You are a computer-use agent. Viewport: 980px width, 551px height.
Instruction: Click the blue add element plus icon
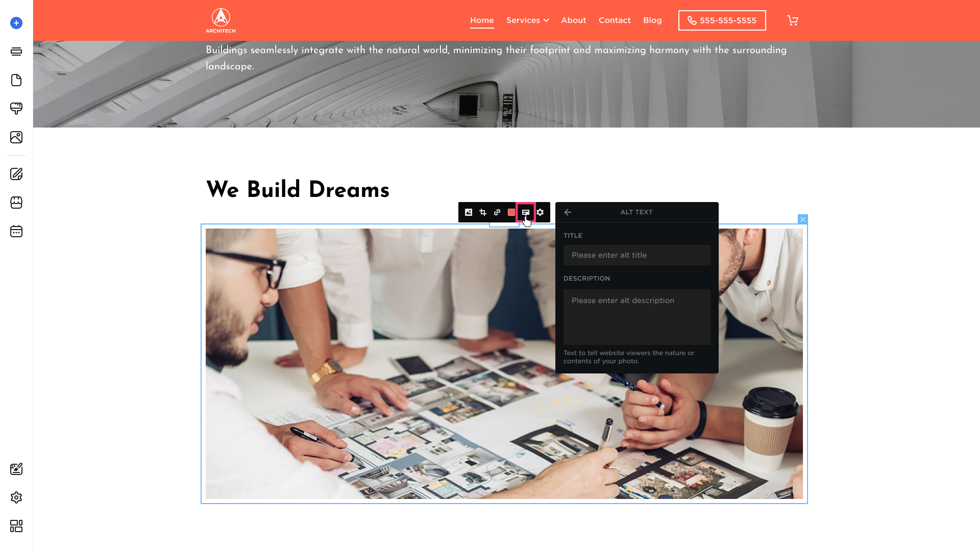pos(16,23)
